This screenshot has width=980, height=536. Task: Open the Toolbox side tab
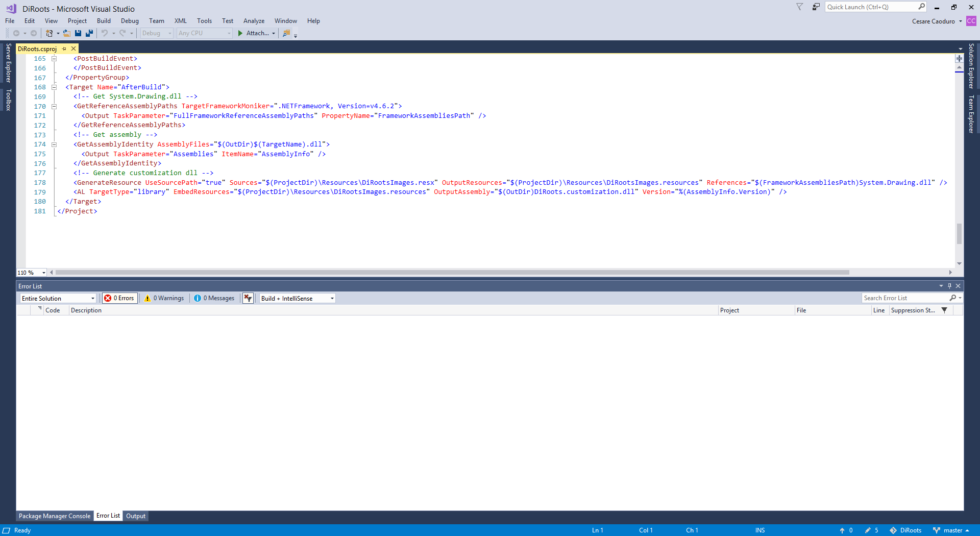pyautogui.click(x=8, y=100)
